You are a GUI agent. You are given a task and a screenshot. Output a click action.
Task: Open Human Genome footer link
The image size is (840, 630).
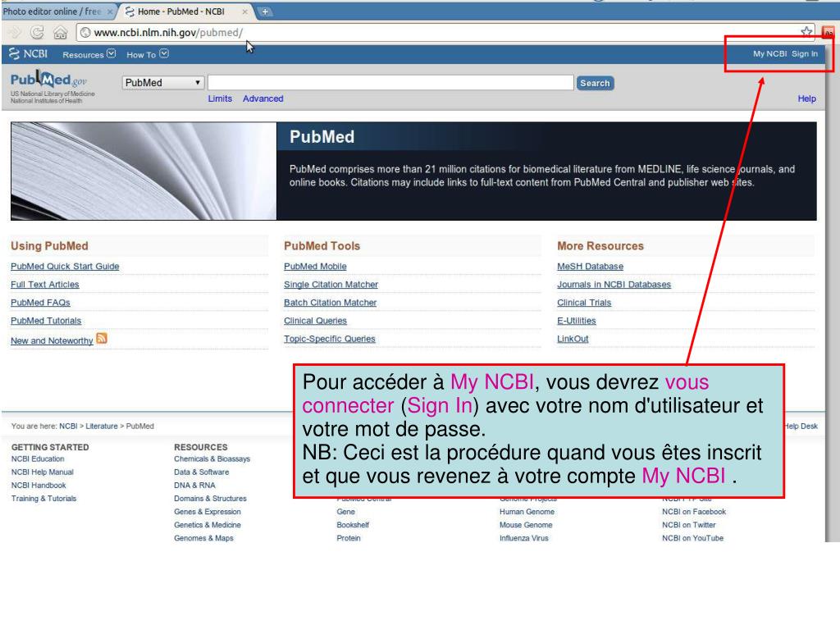pos(527,512)
